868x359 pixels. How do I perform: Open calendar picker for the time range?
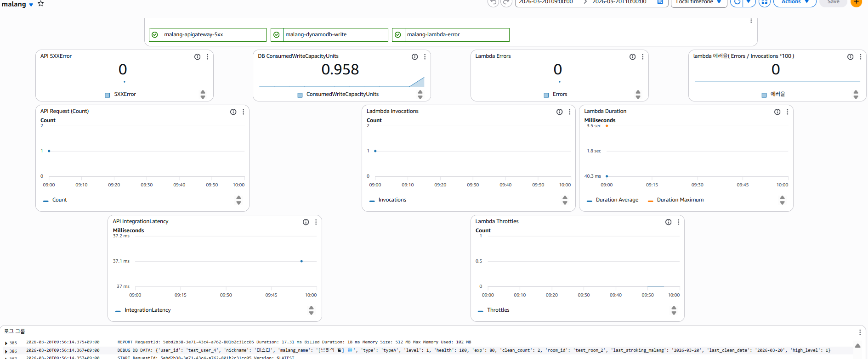pos(660,2)
